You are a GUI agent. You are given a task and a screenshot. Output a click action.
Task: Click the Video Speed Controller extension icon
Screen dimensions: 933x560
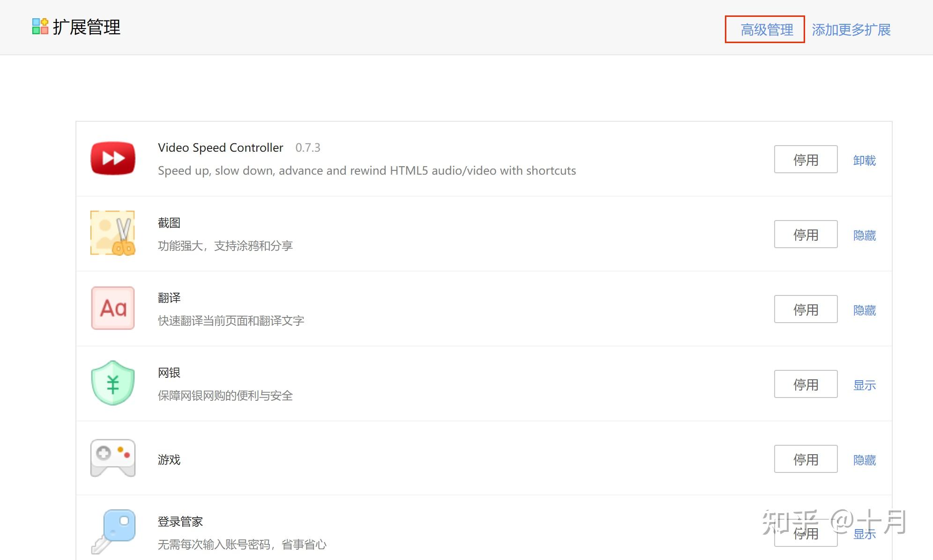(x=112, y=158)
